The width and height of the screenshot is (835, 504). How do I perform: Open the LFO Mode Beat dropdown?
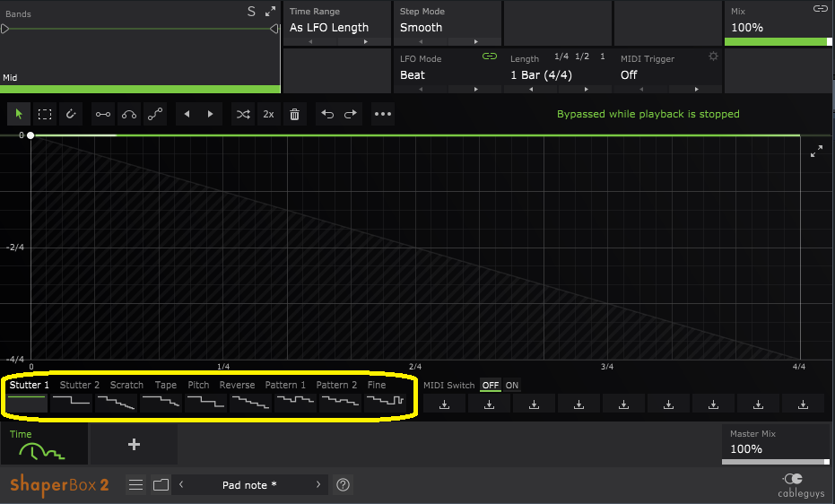pyautogui.click(x=413, y=75)
